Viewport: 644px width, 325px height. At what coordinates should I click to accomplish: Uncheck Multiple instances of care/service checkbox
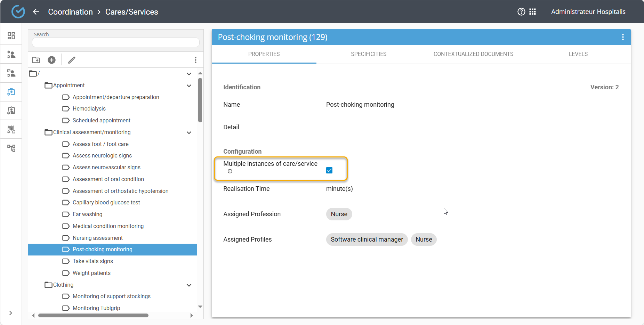click(329, 170)
